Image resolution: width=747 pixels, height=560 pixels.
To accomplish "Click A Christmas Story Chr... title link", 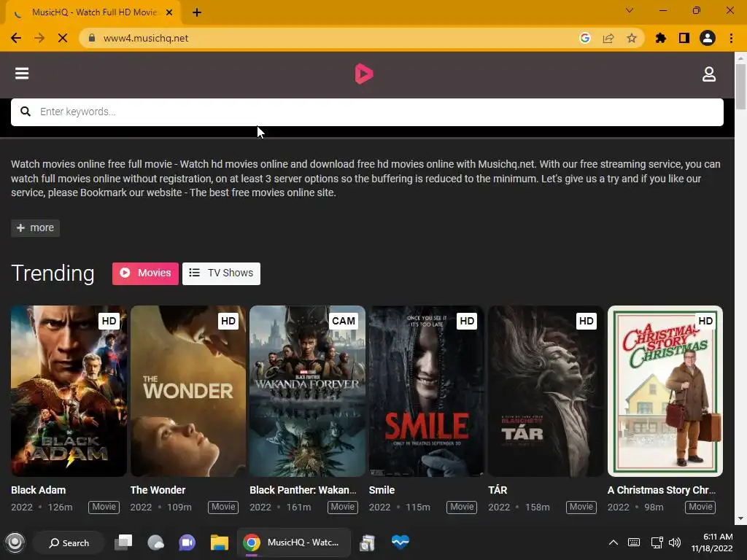I will coord(662,490).
